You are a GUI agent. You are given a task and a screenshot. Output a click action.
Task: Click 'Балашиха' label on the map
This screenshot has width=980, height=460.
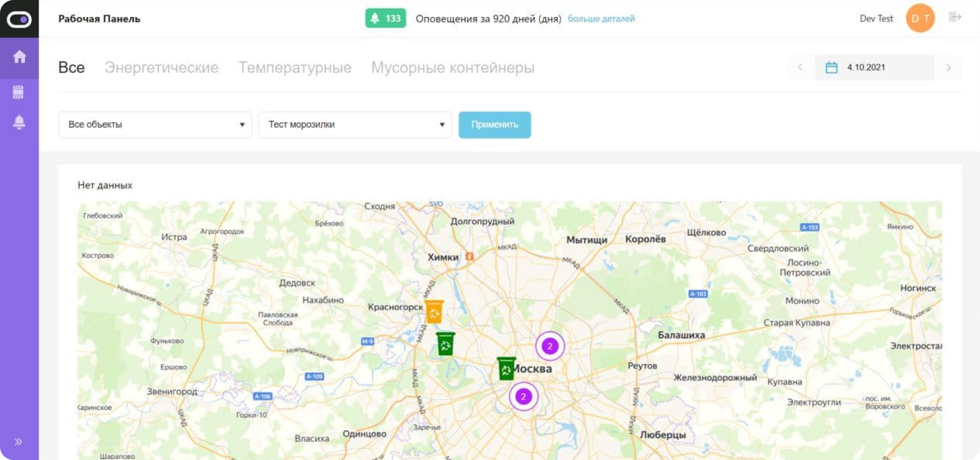(681, 335)
